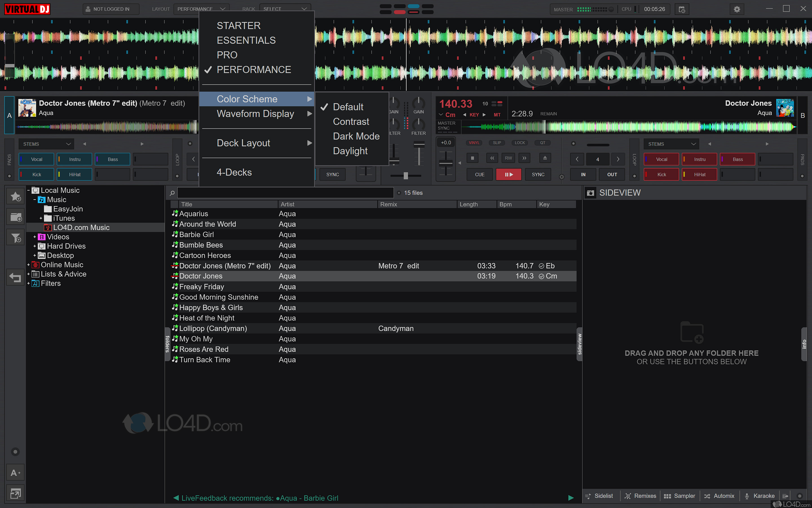
Task: Choose the ESSENTIALS layout option
Action: [x=246, y=40]
